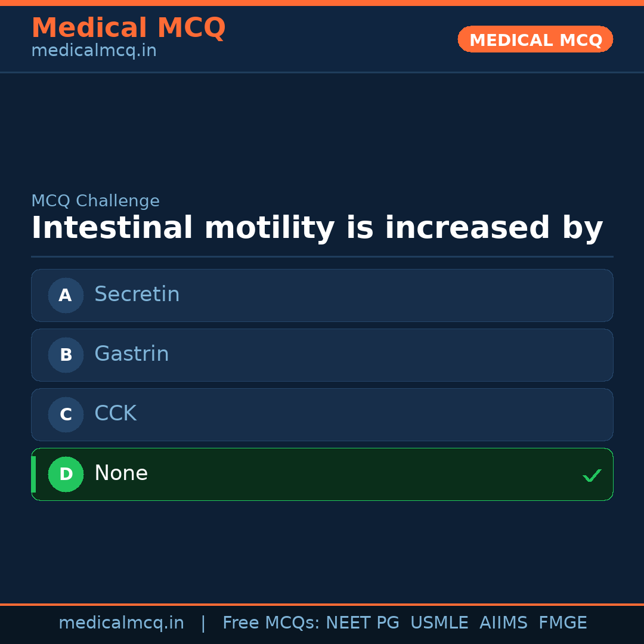The height and width of the screenshot is (644, 644).
Task: Choose the Gastrin answer option
Action: coord(132,354)
